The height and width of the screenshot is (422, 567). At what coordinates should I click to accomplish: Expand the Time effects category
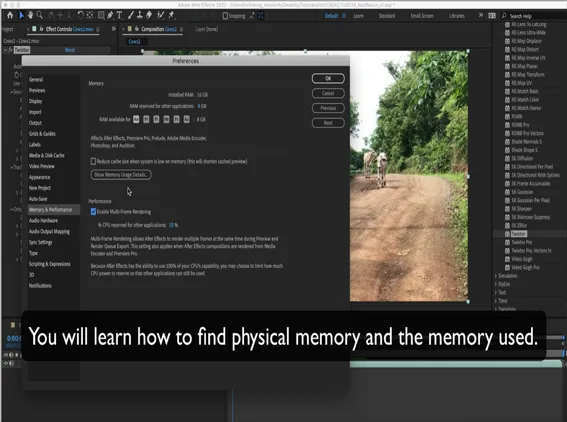coord(496,301)
